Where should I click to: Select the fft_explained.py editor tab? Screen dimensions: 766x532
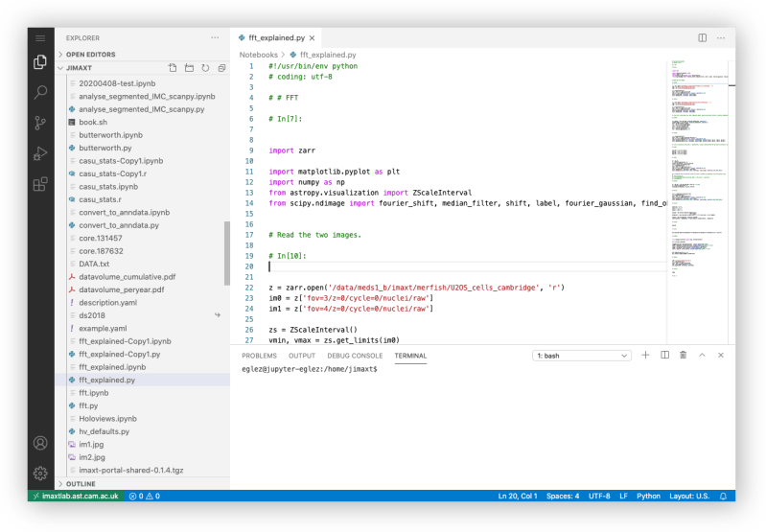click(x=276, y=38)
